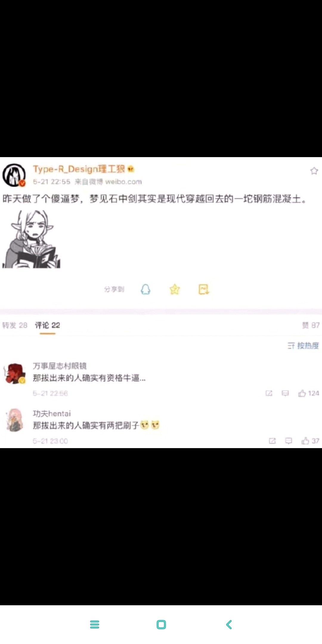Viewport: 322px width, 644px height.
Task: Repost 功夫hentai's comment
Action: 272,441
